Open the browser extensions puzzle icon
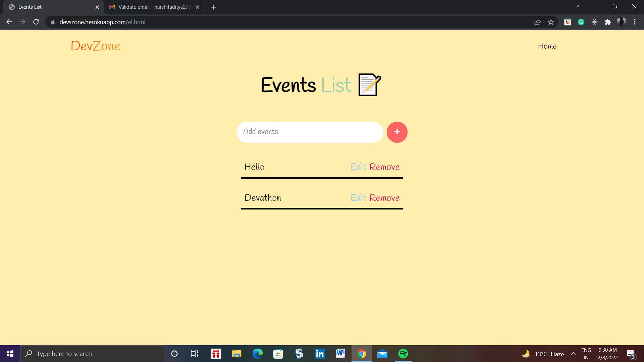644x362 pixels. point(608,22)
